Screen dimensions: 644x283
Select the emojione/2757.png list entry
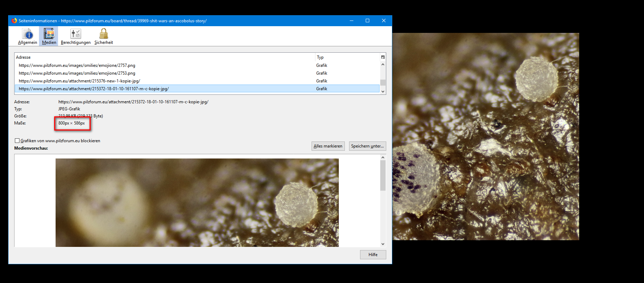click(x=77, y=65)
